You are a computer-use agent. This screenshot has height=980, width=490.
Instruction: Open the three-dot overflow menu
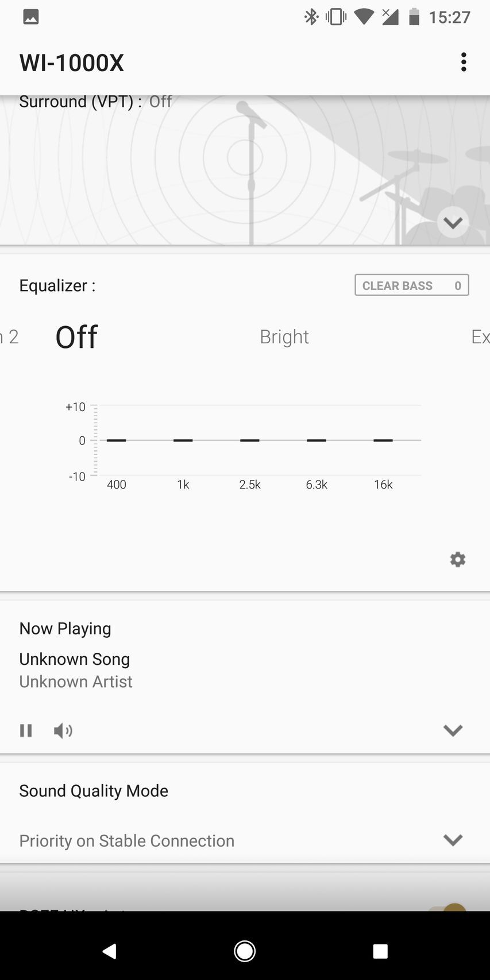click(464, 62)
